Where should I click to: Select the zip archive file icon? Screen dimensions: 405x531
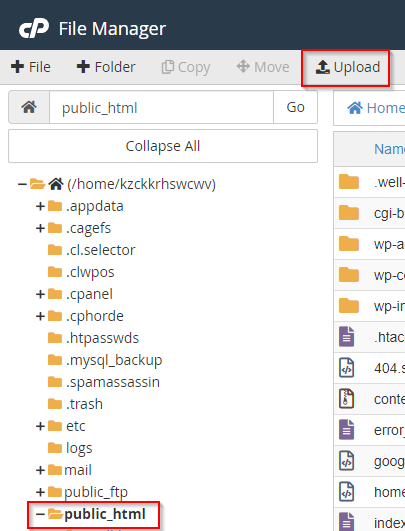click(346, 399)
